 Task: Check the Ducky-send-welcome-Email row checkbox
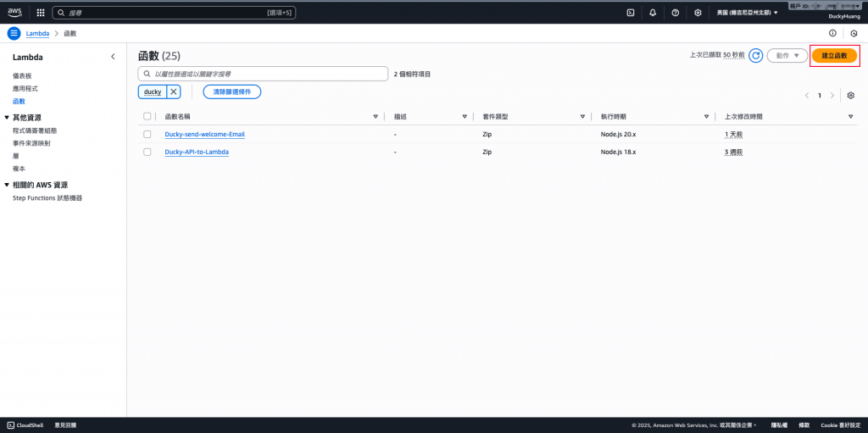pyautogui.click(x=147, y=134)
